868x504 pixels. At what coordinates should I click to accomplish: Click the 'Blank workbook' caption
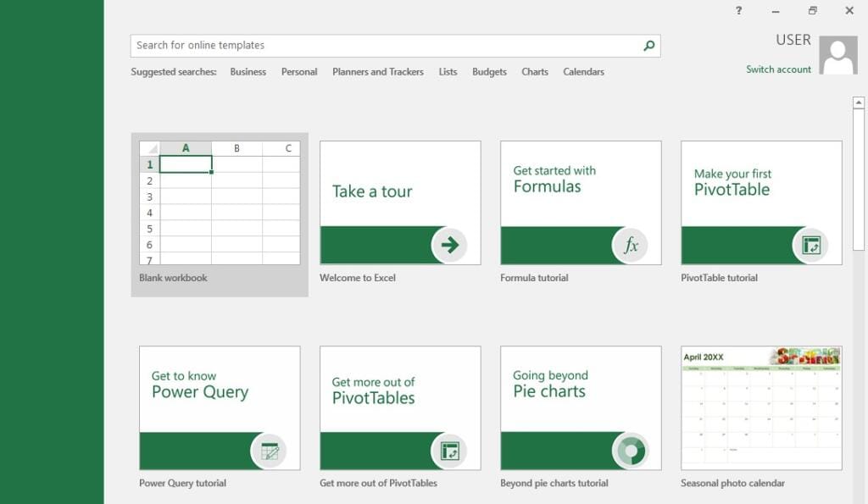click(x=173, y=278)
